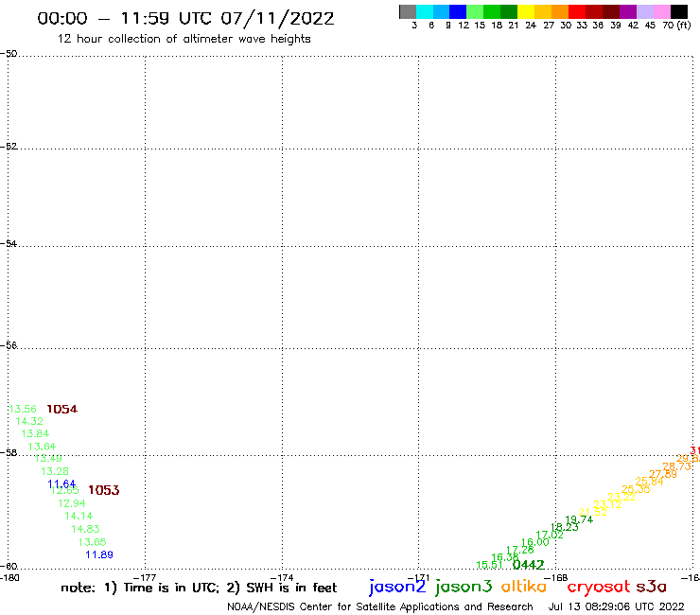
Task: Click the subtitle "12 hour collection of altimeter wave heights"
Action: [184, 39]
